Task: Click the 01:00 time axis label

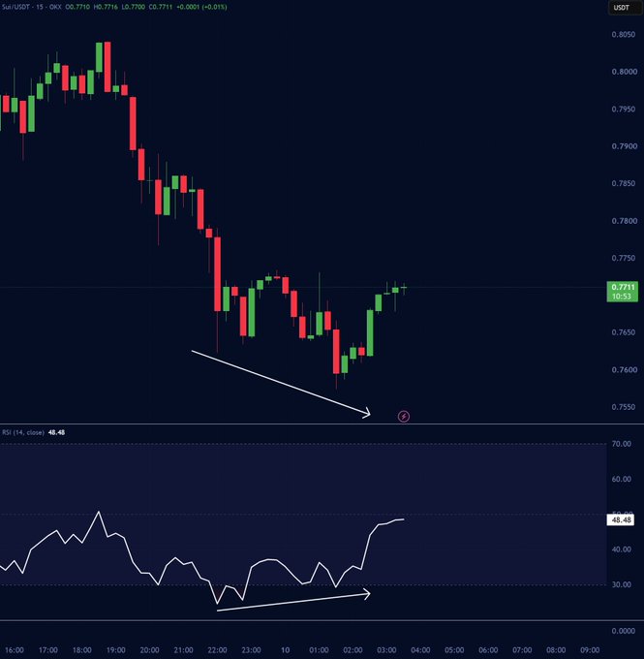Action: point(319,650)
